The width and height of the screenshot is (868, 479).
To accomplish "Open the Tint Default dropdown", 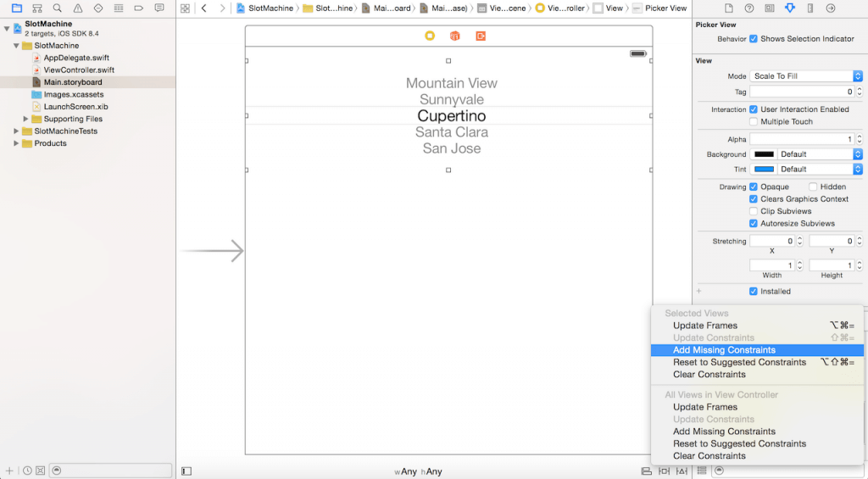I will [820, 169].
